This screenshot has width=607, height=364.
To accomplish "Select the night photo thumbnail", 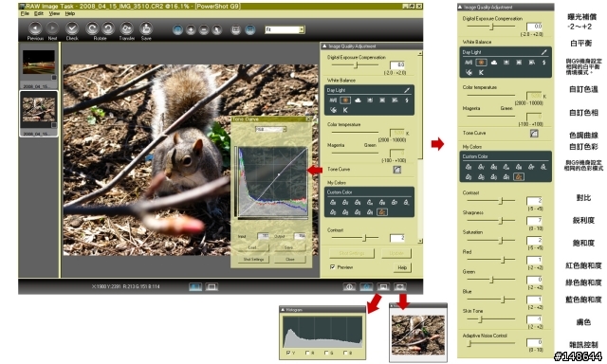I will pyautogui.click(x=38, y=62).
